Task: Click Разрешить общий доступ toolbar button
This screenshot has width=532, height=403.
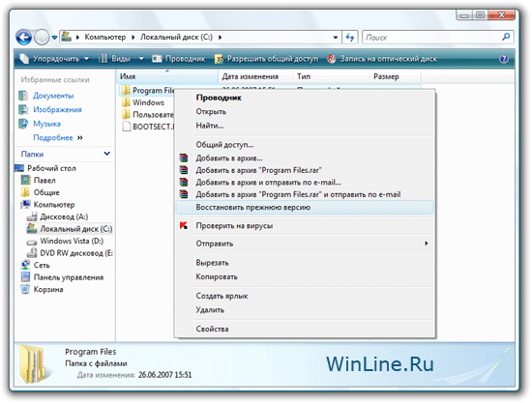Action: point(267,59)
